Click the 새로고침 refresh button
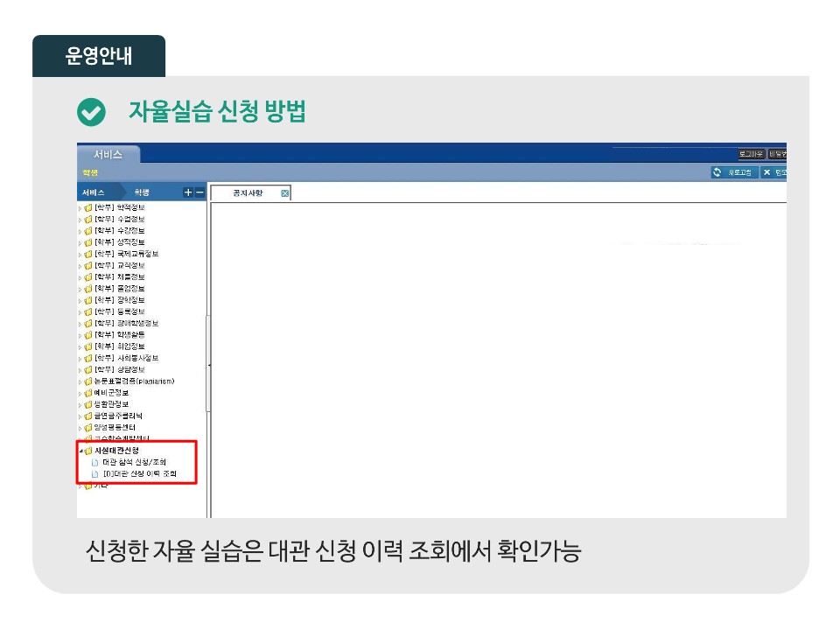Image resolution: width=840 pixels, height=630 pixels. (733, 172)
